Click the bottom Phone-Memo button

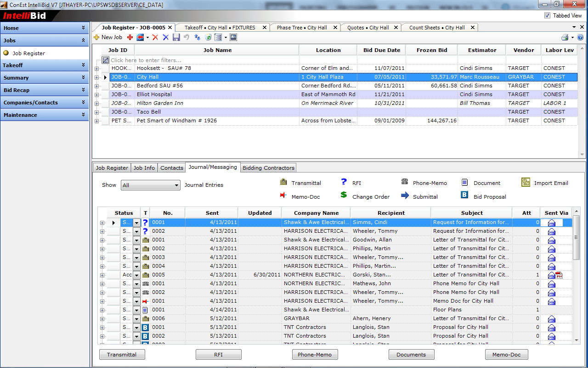[315, 355]
